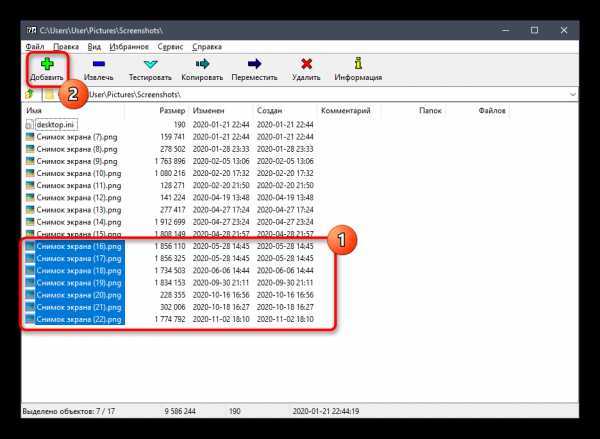
Task: Click modified date 2020-01-28 23:33
Action: (221, 149)
